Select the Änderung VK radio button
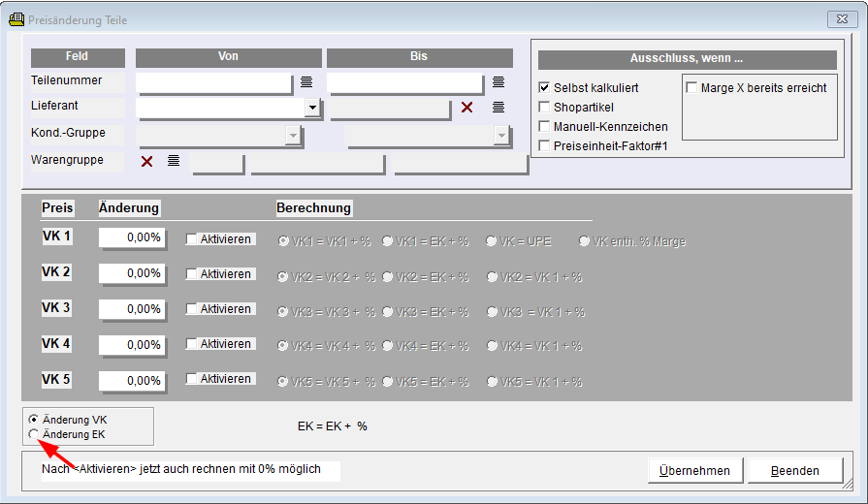 point(34,420)
